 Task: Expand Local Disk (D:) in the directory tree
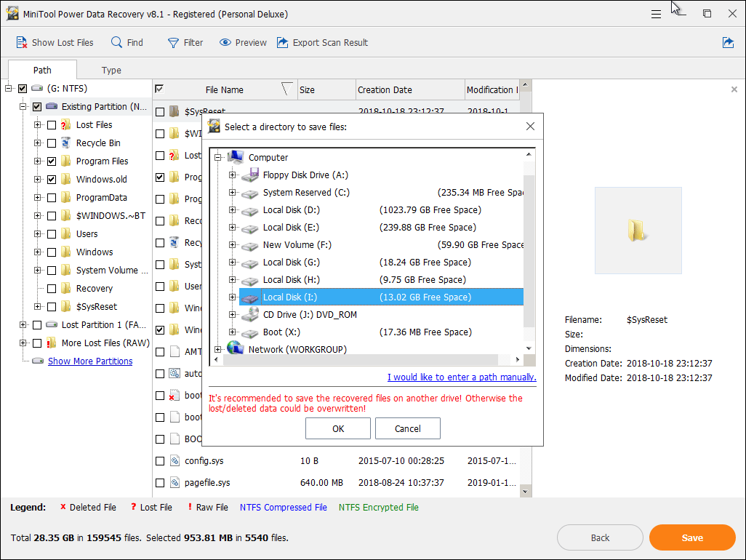(232, 210)
